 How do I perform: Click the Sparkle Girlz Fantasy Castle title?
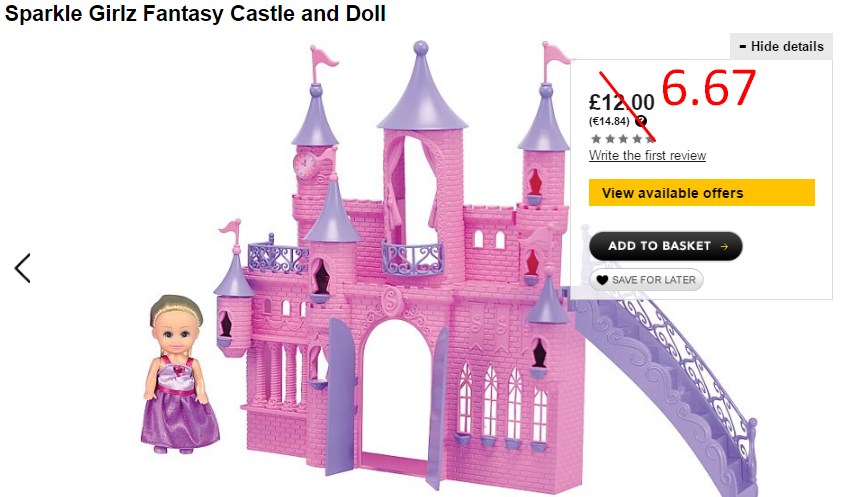pos(195,13)
